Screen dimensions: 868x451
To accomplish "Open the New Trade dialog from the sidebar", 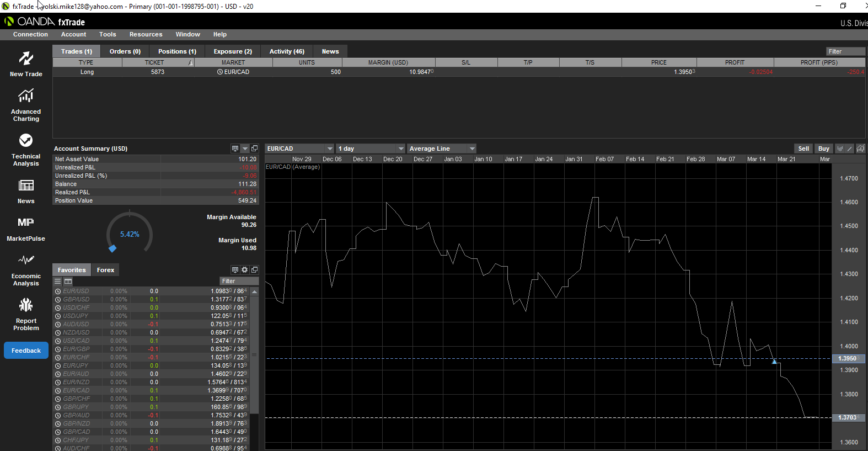I will [26, 63].
